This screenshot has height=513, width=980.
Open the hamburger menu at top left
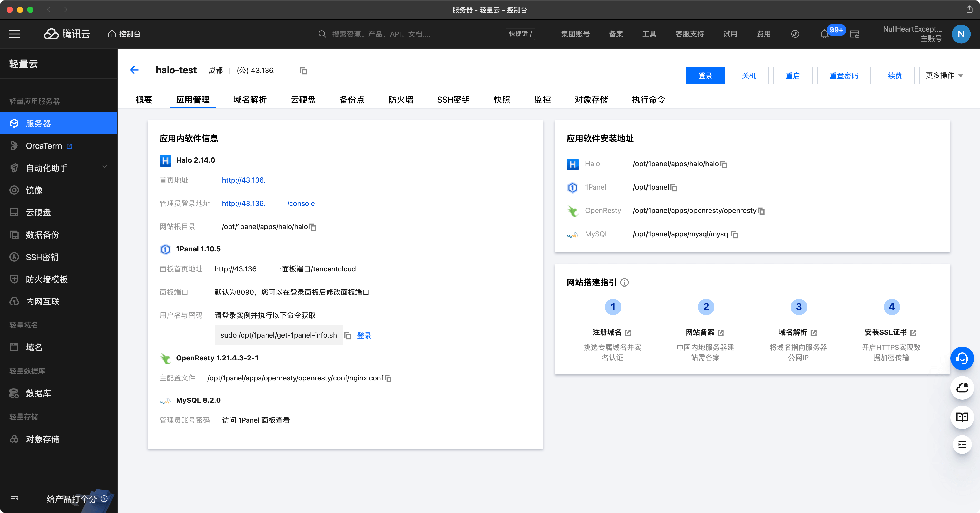[x=14, y=34]
